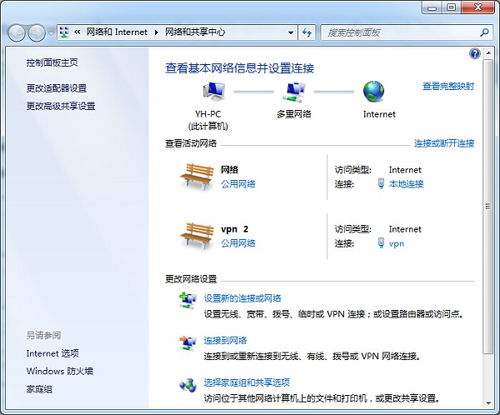500x415 pixels.
Task: Click the refresh arrows icon beside address bar
Action: pos(307,32)
